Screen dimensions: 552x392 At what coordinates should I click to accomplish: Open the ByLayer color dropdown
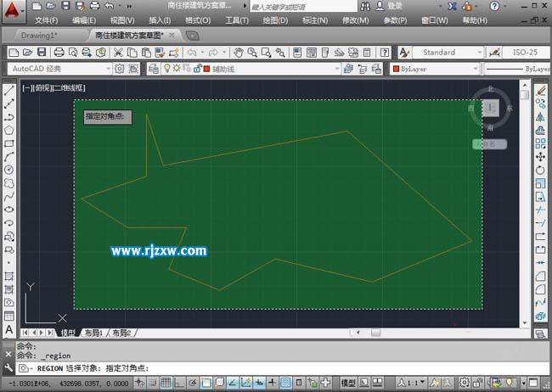[x=435, y=69]
